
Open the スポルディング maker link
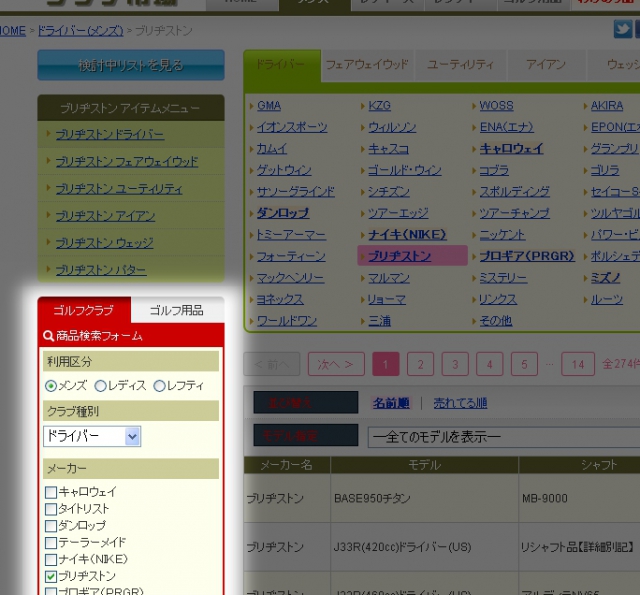tap(515, 191)
